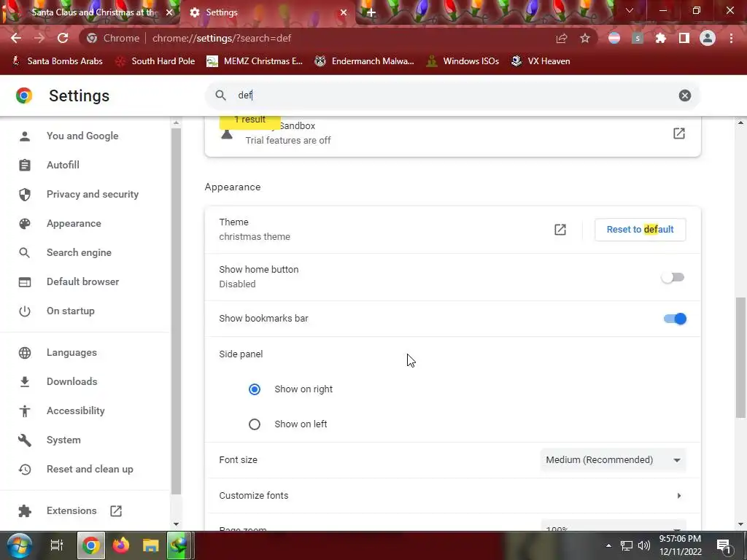Open Santa Bombs Arabs bookmark

pyautogui.click(x=57, y=61)
